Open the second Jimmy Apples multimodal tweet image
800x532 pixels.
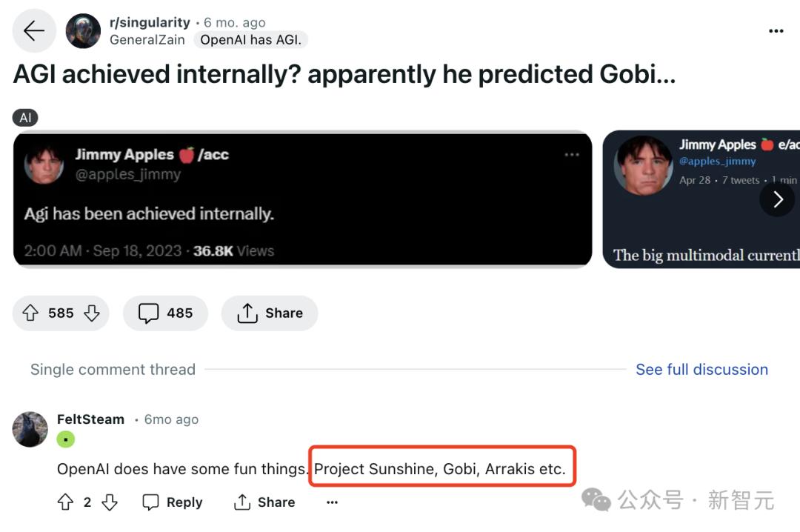pos(701,199)
